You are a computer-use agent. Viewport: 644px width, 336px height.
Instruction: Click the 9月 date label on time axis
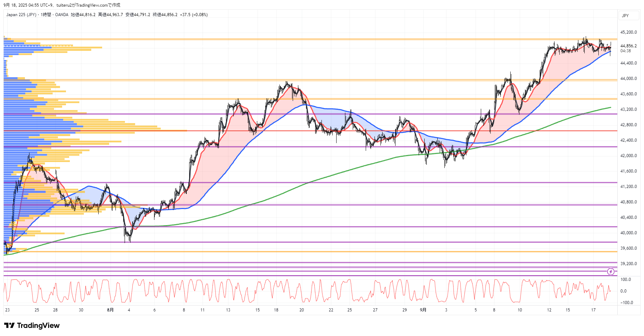pos(423,310)
